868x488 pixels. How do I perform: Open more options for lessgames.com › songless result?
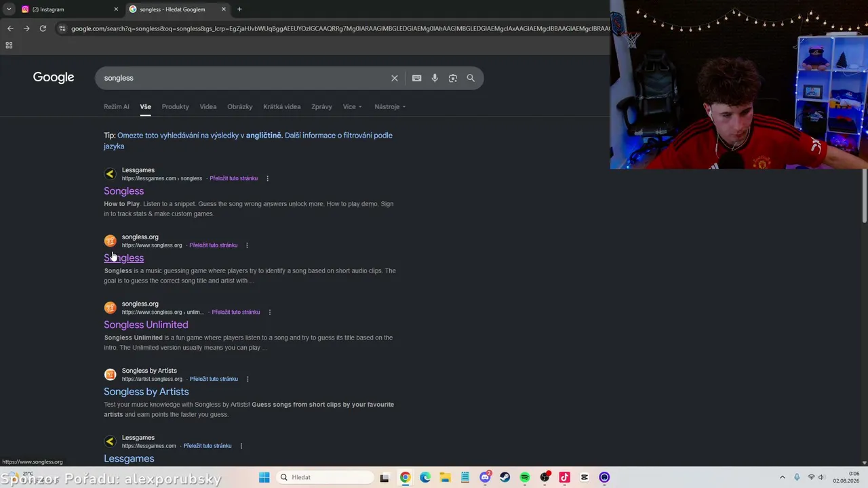267,178
